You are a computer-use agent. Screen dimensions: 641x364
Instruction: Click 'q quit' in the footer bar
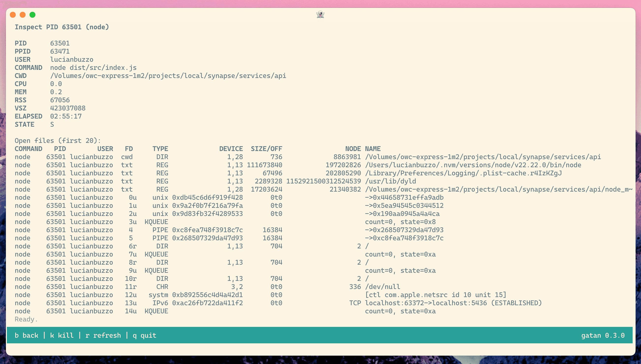tap(144, 335)
